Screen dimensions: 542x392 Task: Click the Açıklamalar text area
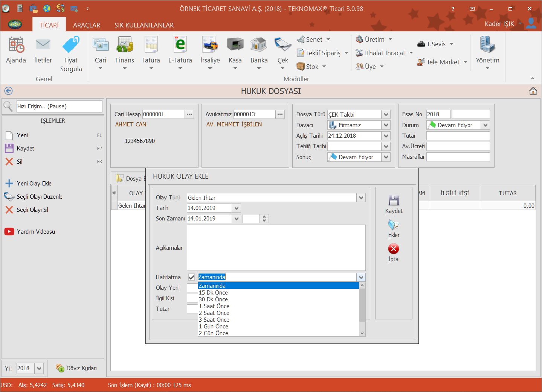(276, 248)
